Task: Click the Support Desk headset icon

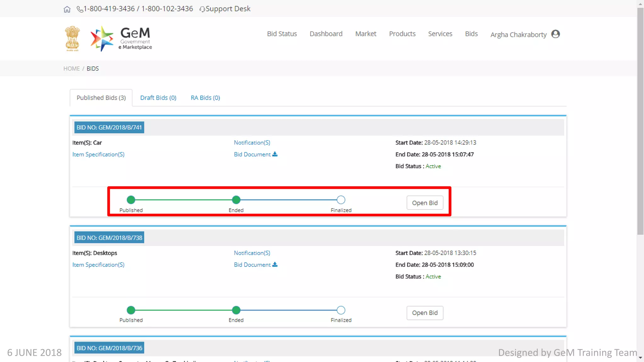Action: 202,9
